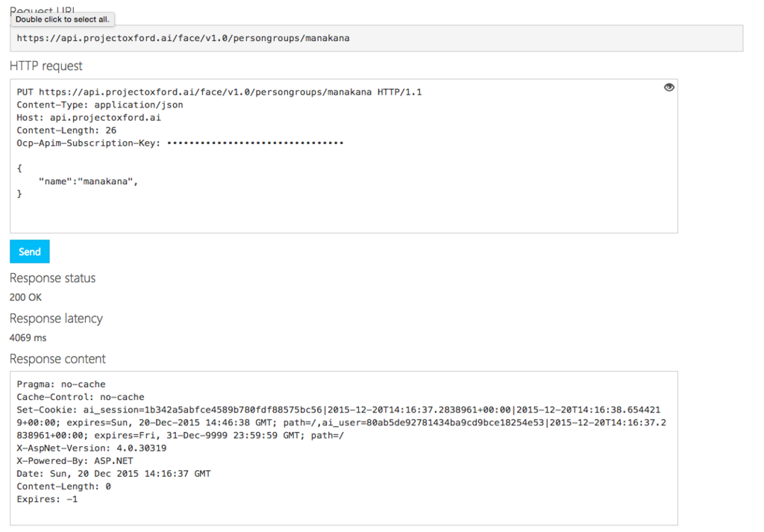Click the Set-Cookie: ai_session response line
This screenshot has width=764, height=532.
341,422
